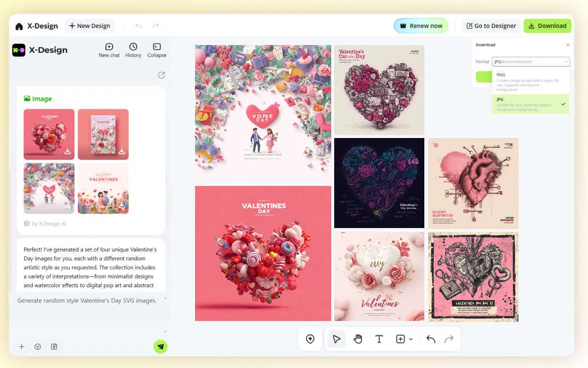Open the Format dropdown in the Download panel

click(x=531, y=62)
